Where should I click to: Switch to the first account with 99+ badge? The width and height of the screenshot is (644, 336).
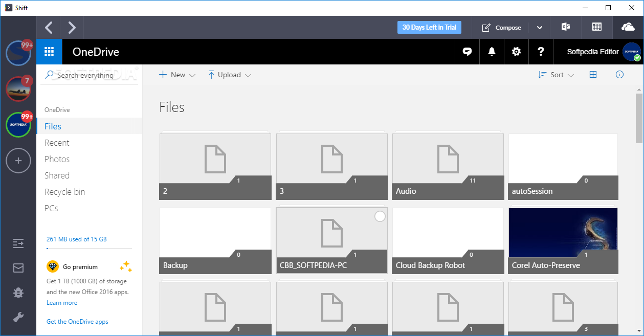(x=18, y=53)
